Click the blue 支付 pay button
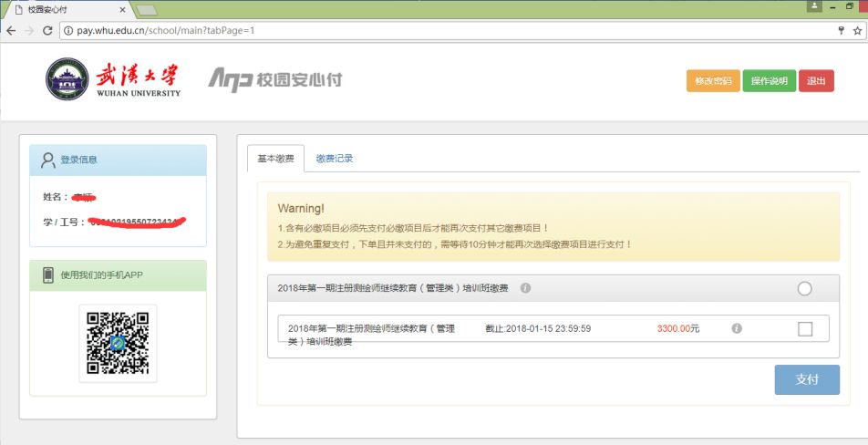Screen dimensions: 868x445 tap(807, 379)
